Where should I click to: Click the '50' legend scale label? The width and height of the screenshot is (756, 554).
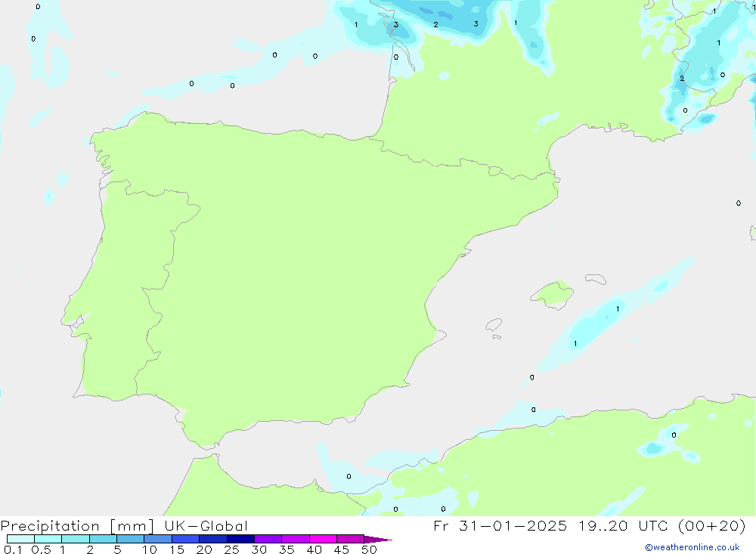(370, 549)
